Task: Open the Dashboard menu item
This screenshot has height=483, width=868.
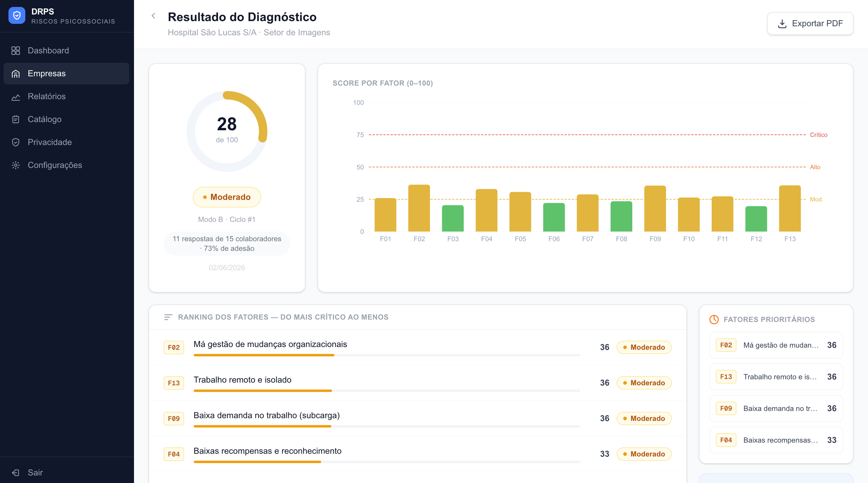Action: point(66,50)
